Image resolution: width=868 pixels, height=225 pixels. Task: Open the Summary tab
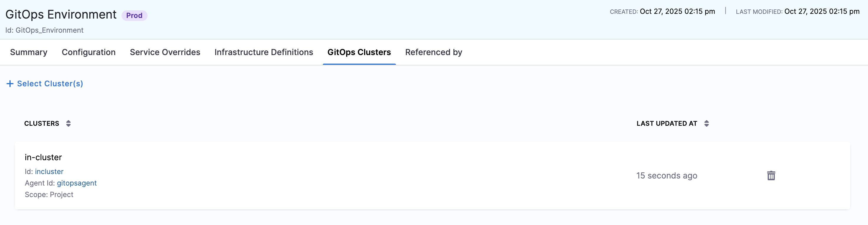29,52
